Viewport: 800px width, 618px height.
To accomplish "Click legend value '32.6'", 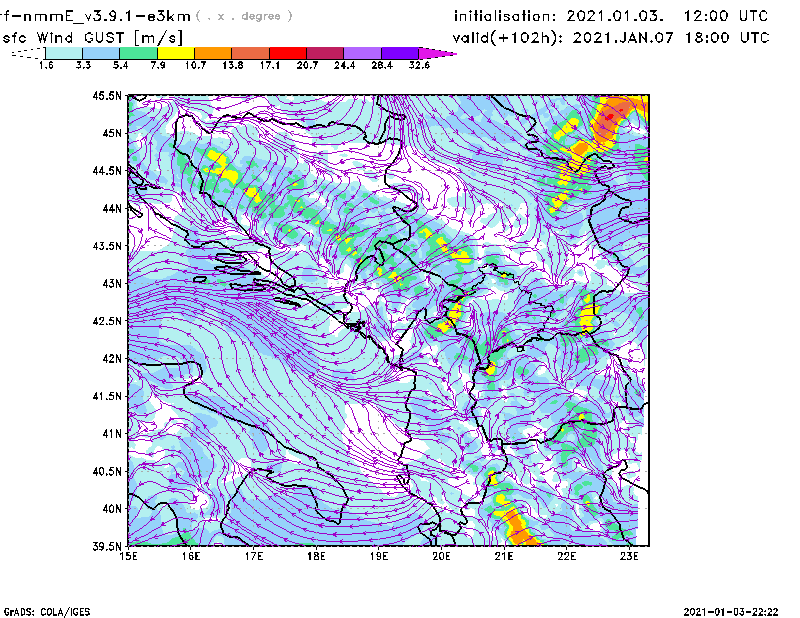I will (419, 65).
